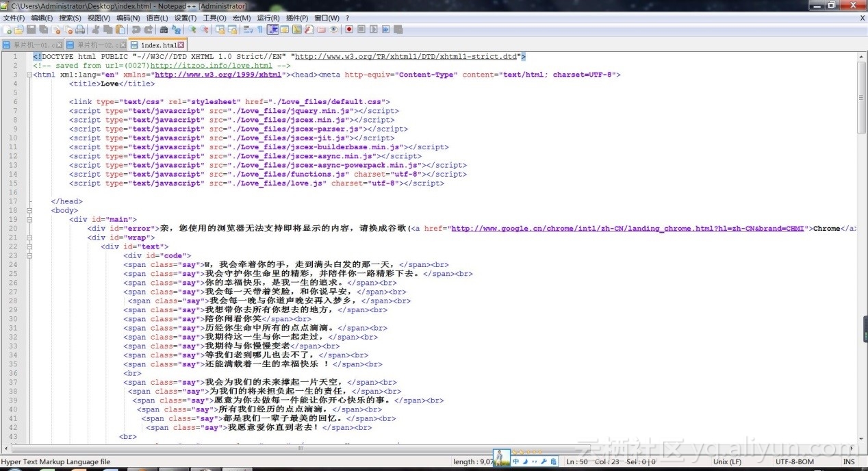
Task: Zoom out using the toolbar icon
Action: [x=204, y=30]
